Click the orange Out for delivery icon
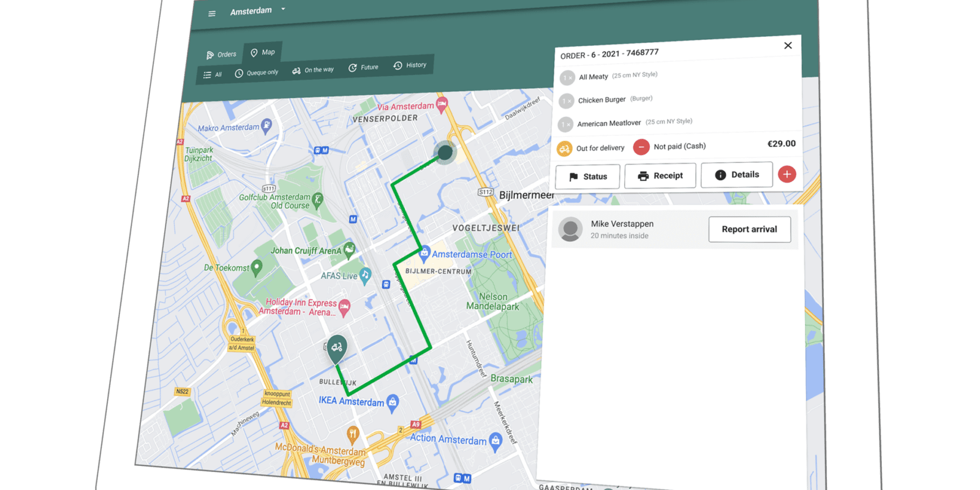 point(564,149)
